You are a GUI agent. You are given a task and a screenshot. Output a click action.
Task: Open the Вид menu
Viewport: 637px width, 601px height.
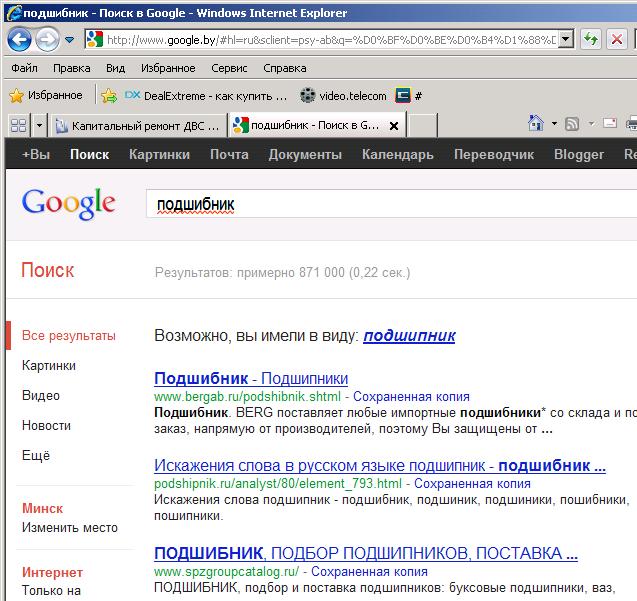115,68
